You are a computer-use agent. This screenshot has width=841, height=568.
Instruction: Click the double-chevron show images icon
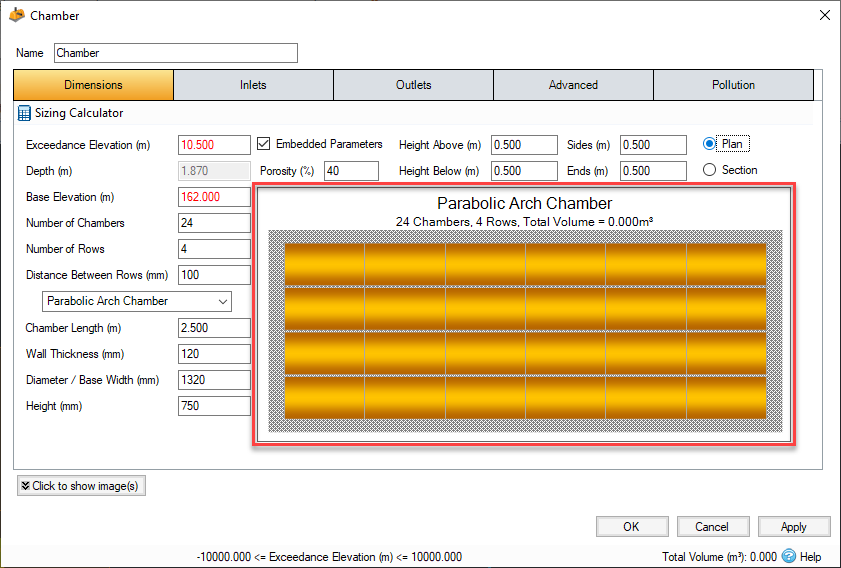25,486
